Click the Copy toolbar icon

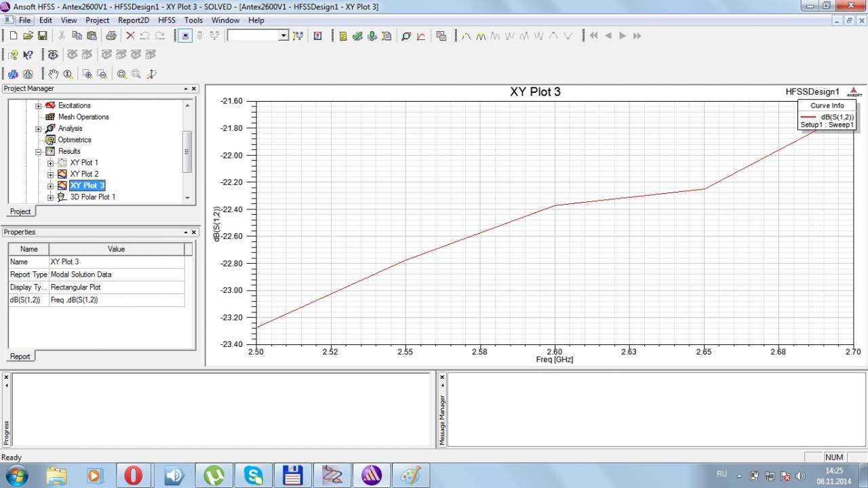[x=76, y=36]
